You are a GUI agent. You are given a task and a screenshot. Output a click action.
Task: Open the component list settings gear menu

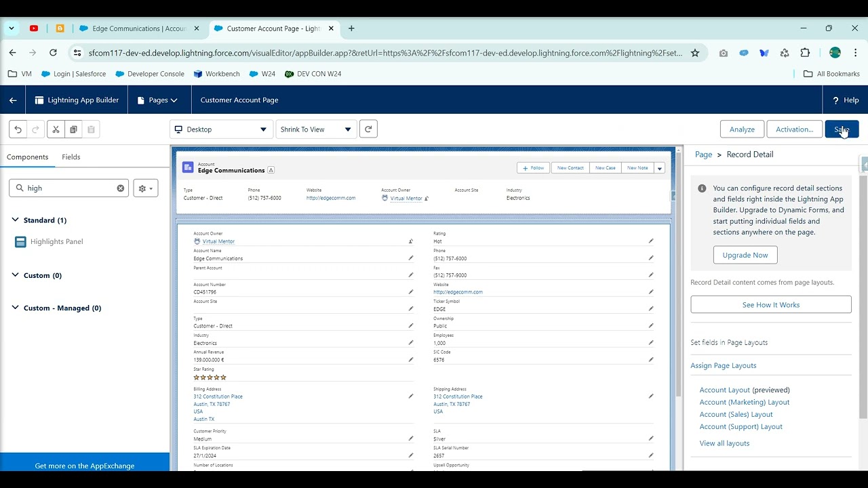146,188
